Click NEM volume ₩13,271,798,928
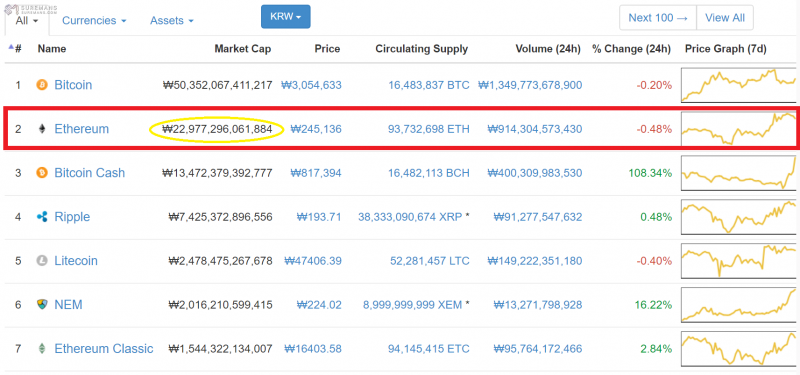Viewport: 800px width, 375px height. click(x=538, y=305)
